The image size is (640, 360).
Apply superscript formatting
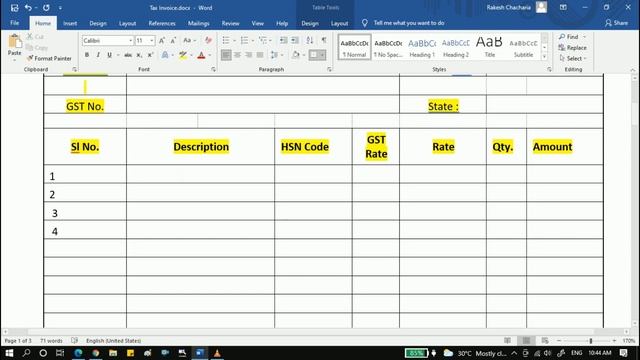pyautogui.click(x=150, y=55)
